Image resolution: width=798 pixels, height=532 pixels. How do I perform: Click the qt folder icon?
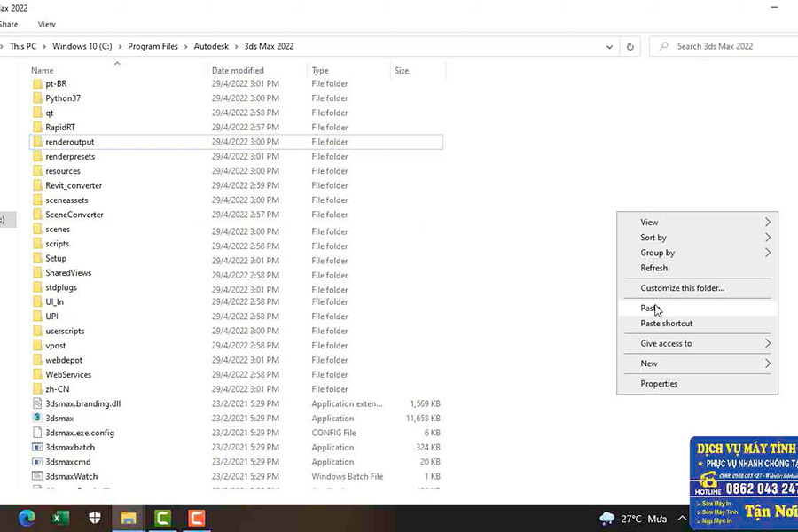[x=37, y=113]
